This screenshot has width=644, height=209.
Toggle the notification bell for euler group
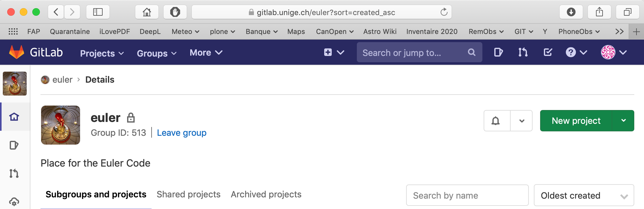point(496,121)
